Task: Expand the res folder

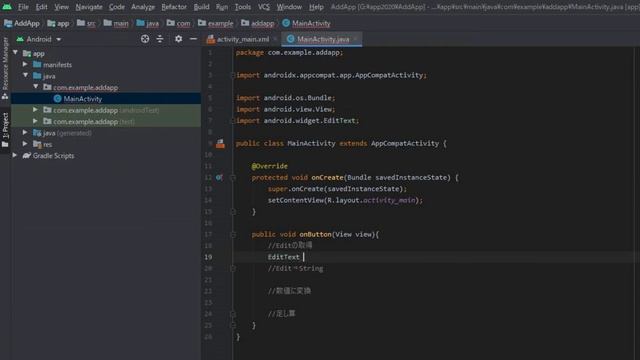Action: [x=25, y=144]
